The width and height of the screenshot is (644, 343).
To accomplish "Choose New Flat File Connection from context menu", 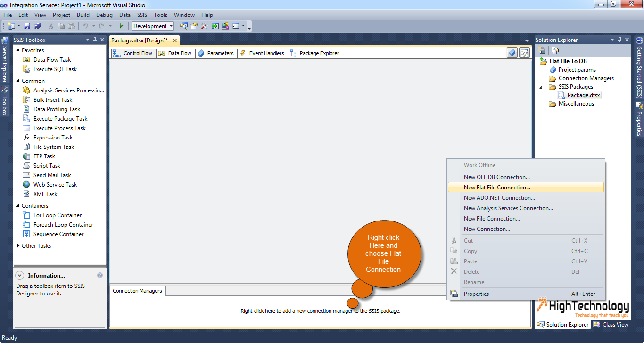I will 526,187.
